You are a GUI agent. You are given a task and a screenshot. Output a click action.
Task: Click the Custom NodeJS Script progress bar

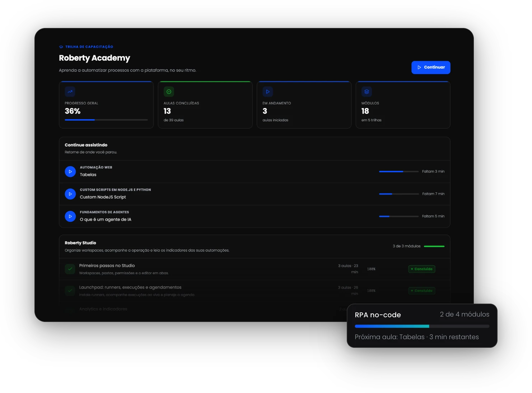click(399, 194)
